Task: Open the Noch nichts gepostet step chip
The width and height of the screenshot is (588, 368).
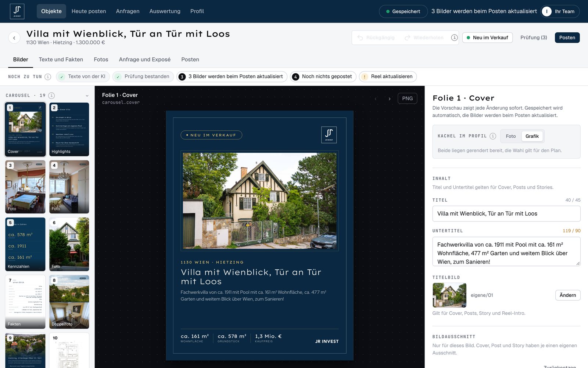Action: [x=323, y=77]
